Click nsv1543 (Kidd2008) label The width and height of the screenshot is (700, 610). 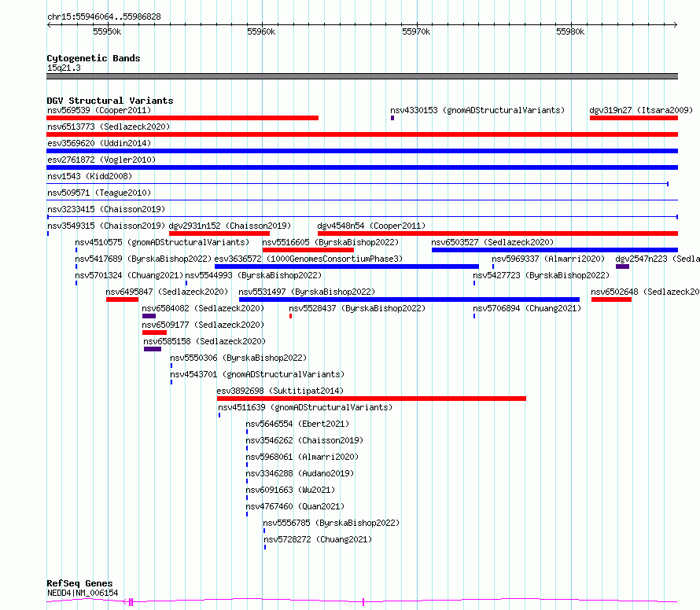tap(90, 176)
